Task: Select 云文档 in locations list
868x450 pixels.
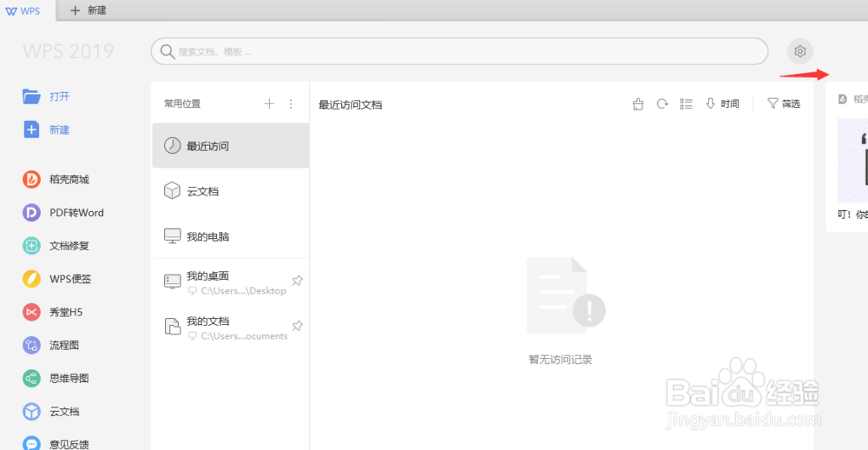Action: click(230, 191)
